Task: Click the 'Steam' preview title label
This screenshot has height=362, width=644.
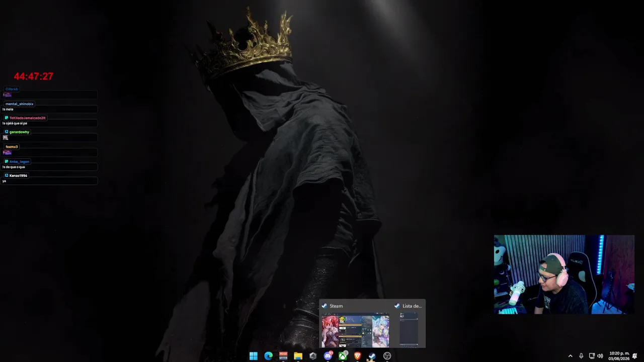Action: click(x=336, y=306)
